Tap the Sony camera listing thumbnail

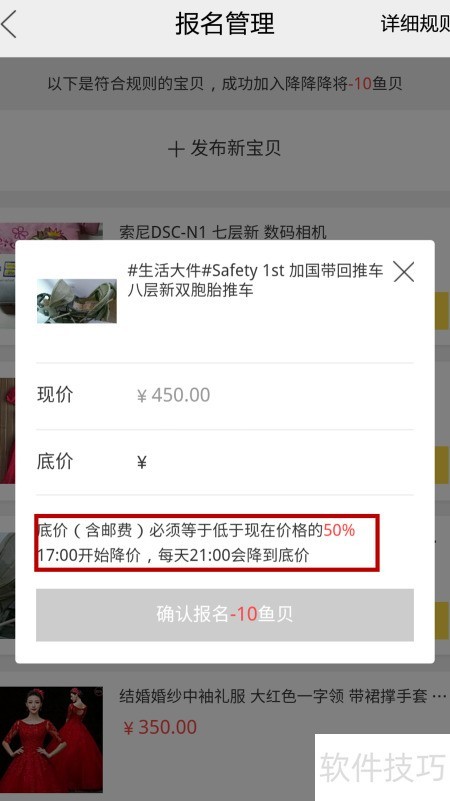point(51,231)
